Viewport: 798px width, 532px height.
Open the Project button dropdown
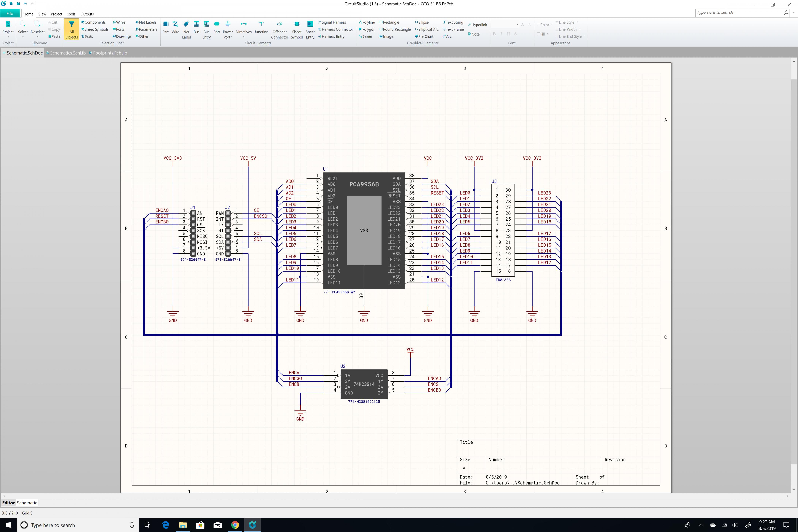pos(8,36)
